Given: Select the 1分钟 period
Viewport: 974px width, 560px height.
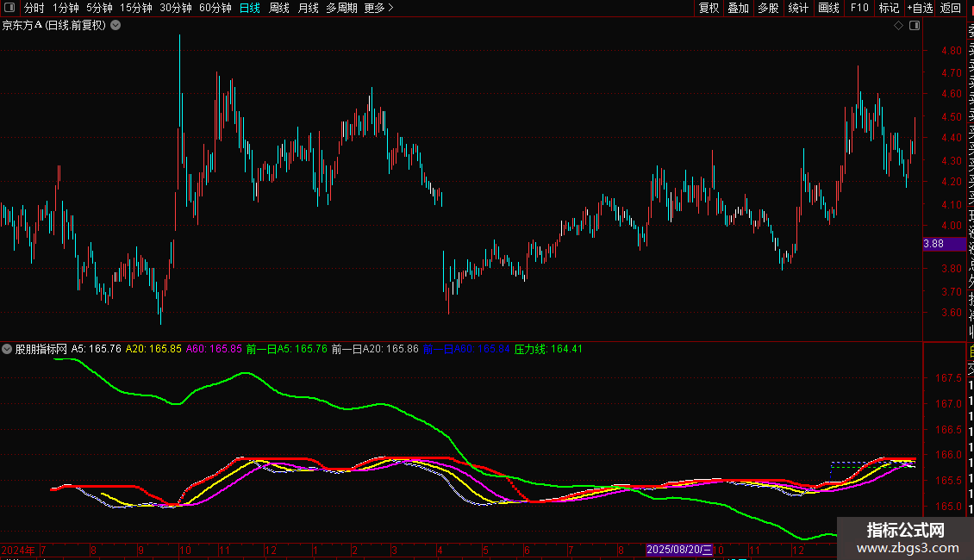Looking at the screenshot, I should [66, 8].
